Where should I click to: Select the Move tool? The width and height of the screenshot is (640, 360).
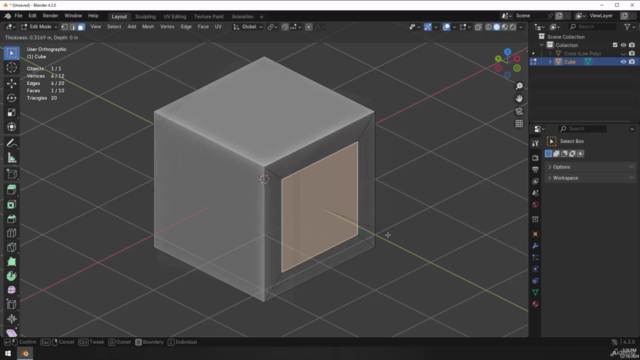tap(11, 84)
